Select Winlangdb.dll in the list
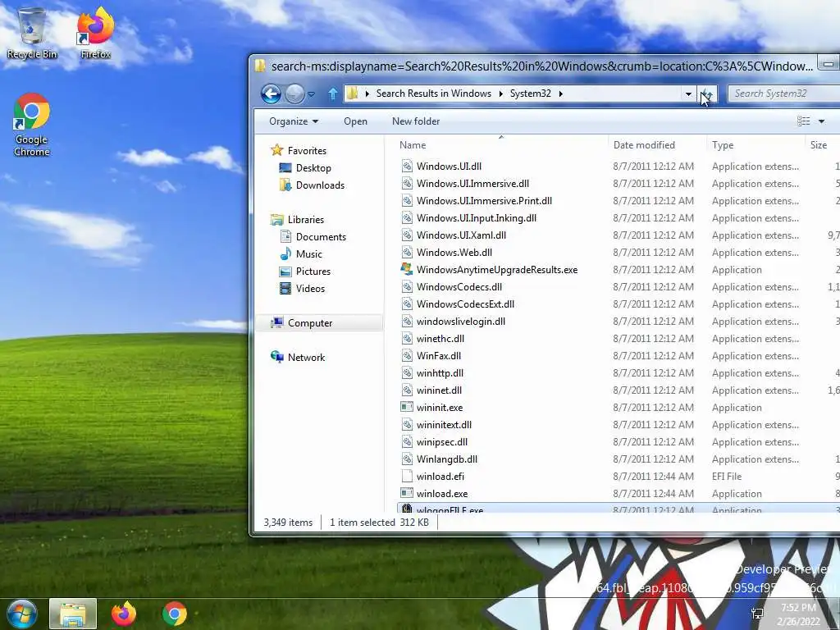840x630 pixels. point(447,459)
